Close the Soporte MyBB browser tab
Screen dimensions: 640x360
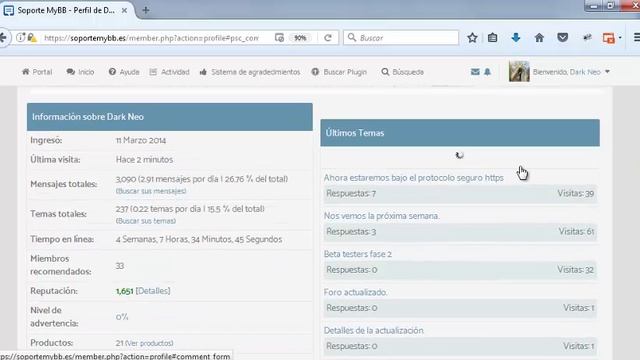pos(124,11)
